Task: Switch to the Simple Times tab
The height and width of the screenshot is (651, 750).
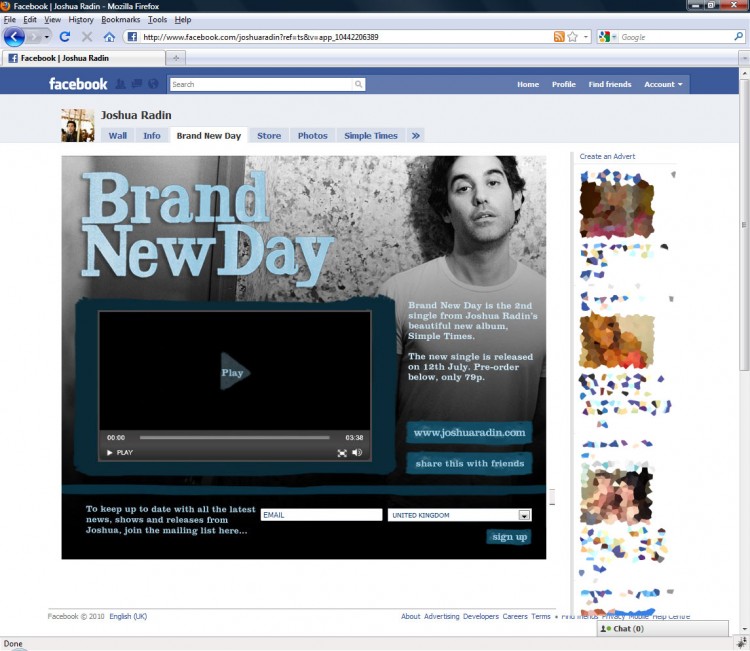Action: point(371,136)
